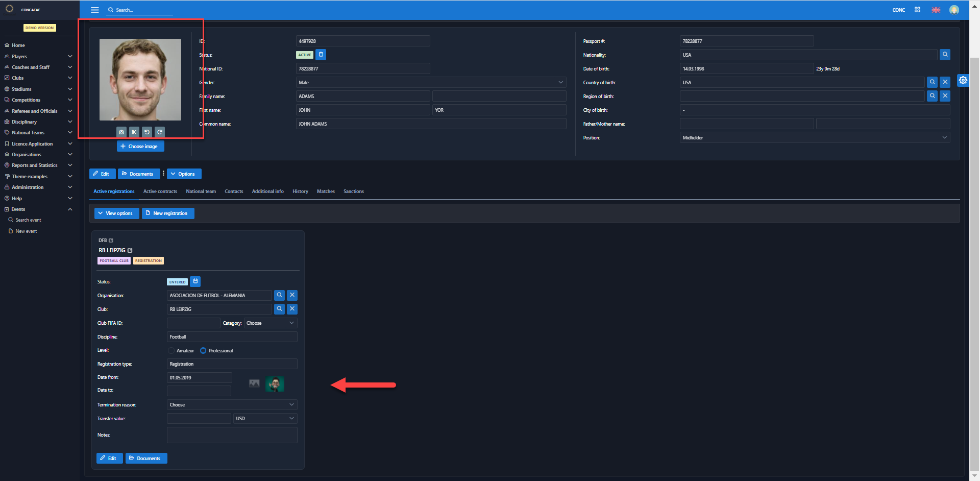
Task: Click the Choose image button
Action: (x=140, y=147)
